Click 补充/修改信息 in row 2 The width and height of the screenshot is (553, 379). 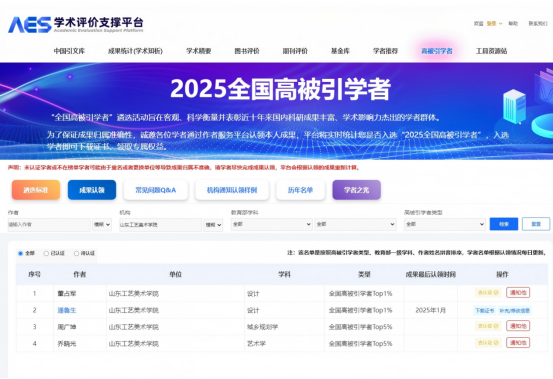[515, 311]
